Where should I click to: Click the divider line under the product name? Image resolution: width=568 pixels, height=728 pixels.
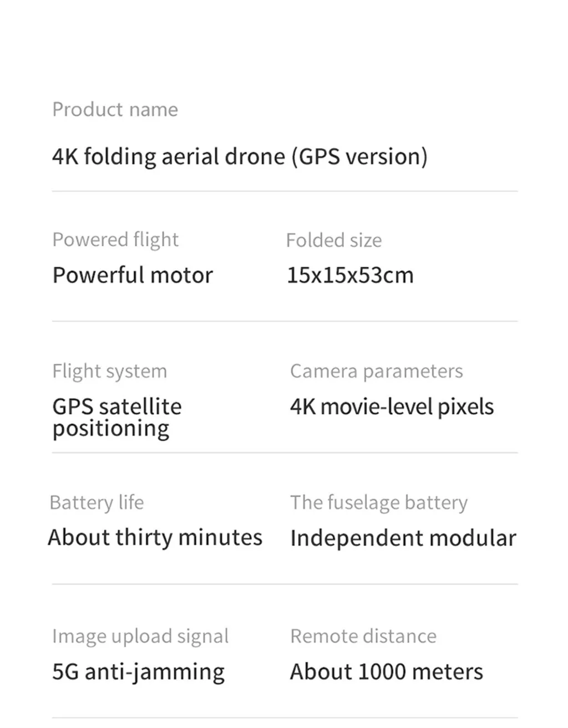click(285, 191)
